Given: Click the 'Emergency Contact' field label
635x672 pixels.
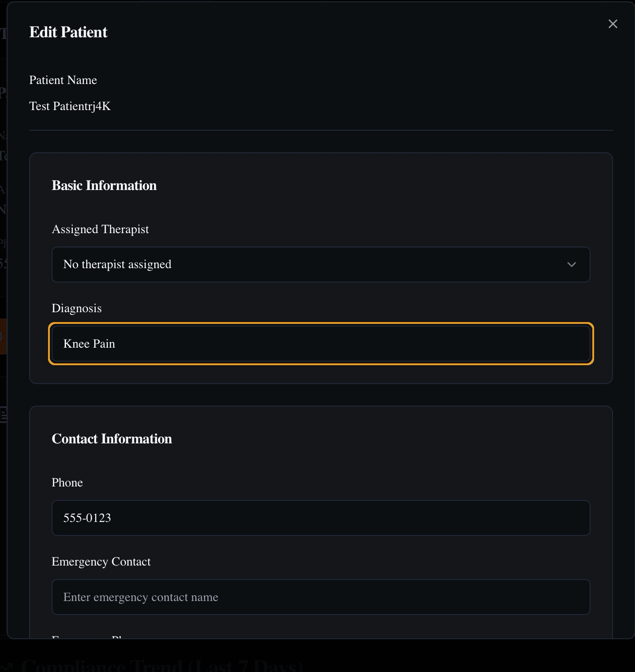Looking at the screenshot, I should [x=101, y=561].
